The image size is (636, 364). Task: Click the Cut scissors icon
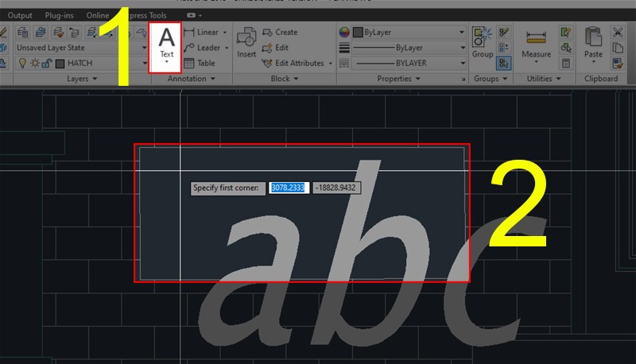point(618,32)
